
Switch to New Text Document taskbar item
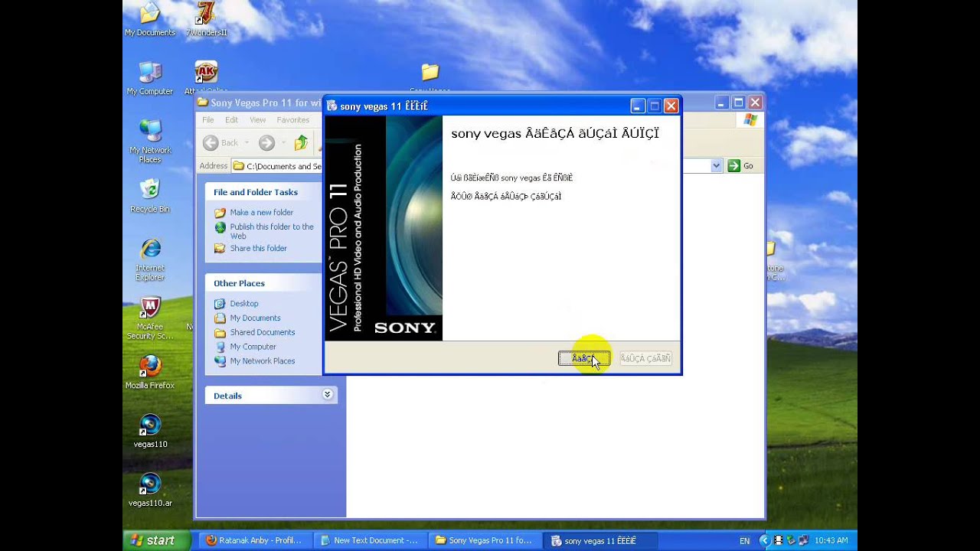(371, 540)
